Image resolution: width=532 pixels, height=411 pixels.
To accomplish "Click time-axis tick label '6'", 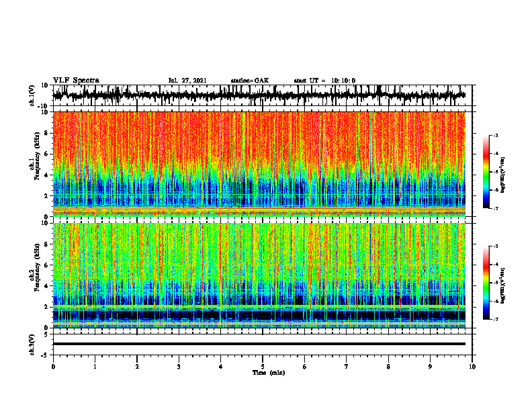I will pos(305,367).
